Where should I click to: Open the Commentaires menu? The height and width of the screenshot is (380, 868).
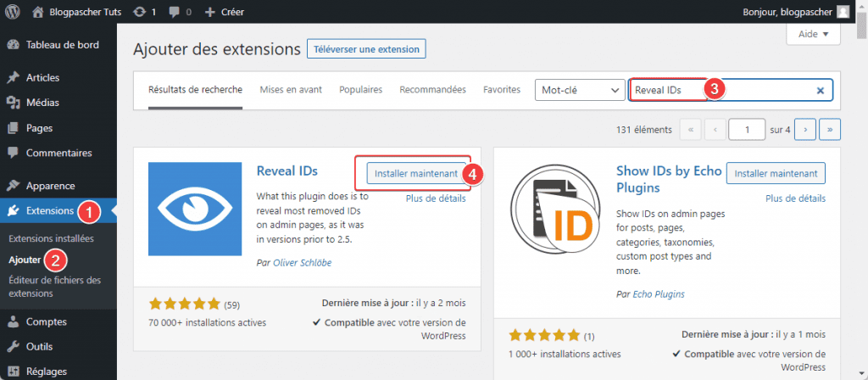click(x=58, y=153)
